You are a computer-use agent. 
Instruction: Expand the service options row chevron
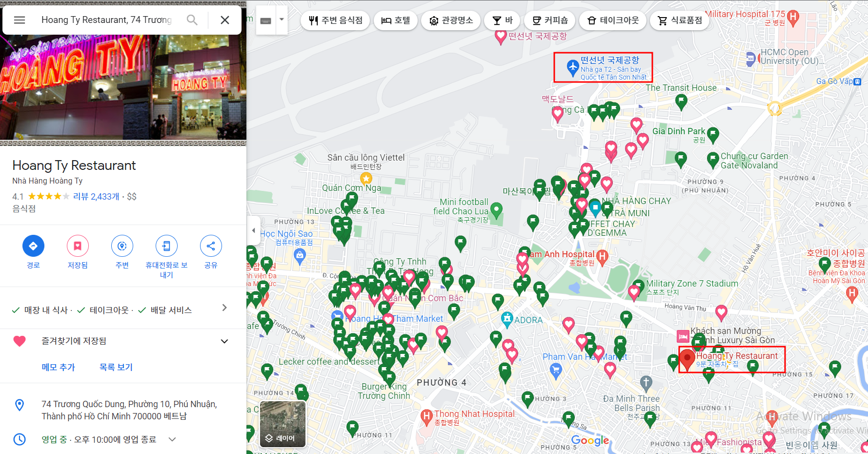point(224,308)
